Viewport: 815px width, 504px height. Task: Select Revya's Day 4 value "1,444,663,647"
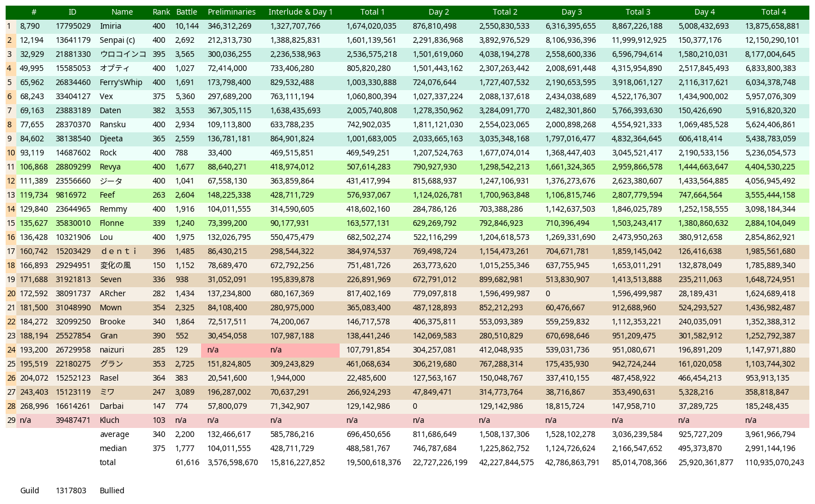point(703,167)
